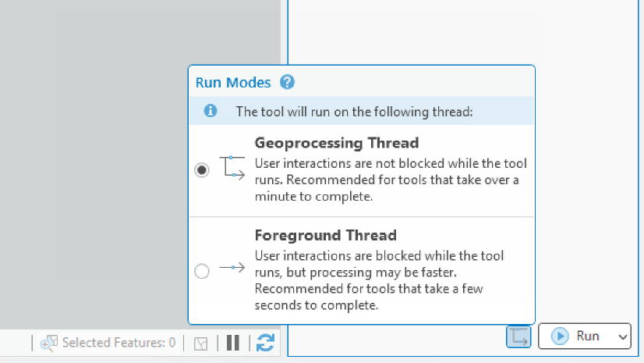Click the Selected Features count label
Screen dimensions: 644x363
pos(119,343)
